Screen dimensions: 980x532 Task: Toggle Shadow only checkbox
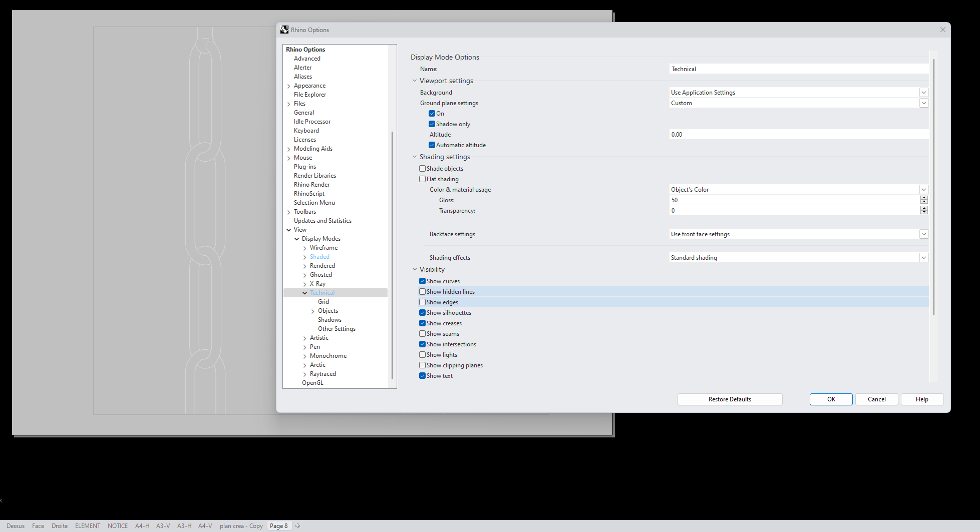coord(432,124)
